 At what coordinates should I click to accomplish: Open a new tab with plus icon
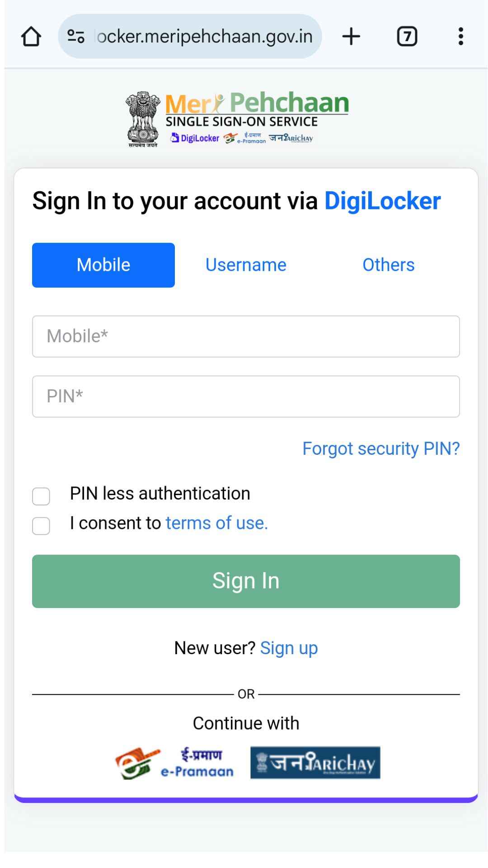coord(351,36)
